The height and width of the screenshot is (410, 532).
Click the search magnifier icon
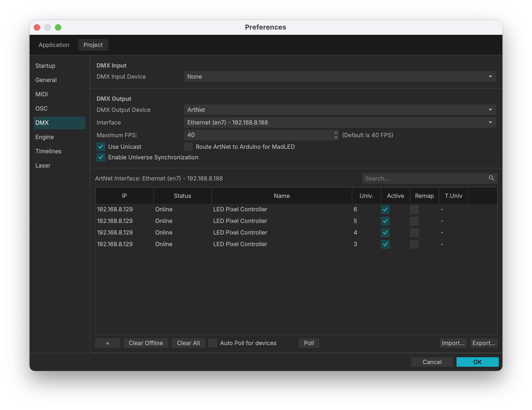[x=491, y=178]
